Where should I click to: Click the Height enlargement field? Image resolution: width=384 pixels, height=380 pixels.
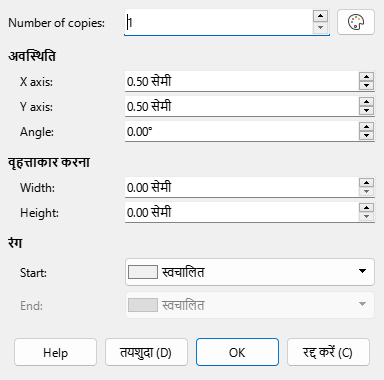pyautogui.click(x=242, y=212)
